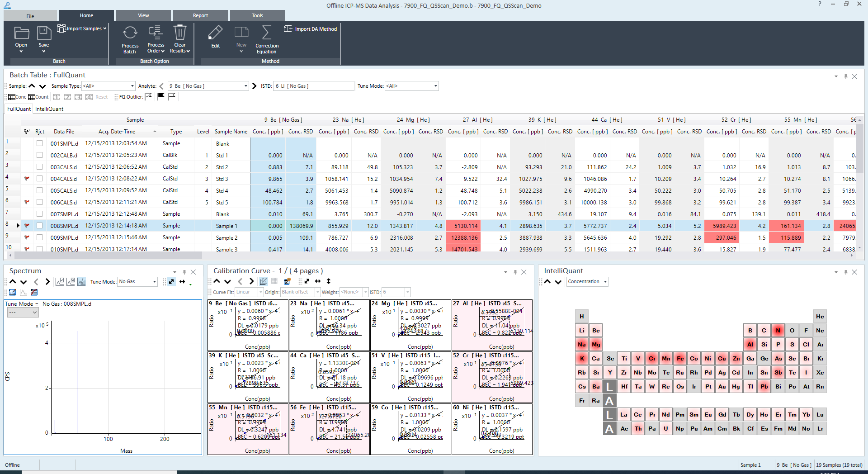Expand the Import Samples dropdown
This screenshot has height=474, width=868.
pyautogui.click(x=82, y=28)
